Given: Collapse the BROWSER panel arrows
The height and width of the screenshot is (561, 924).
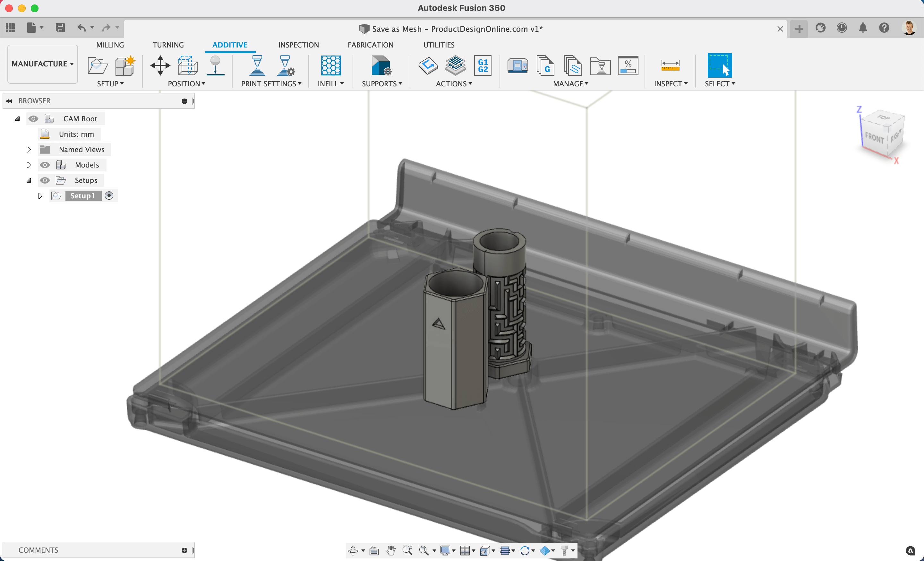Looking at the screenshot, I should (x=9, y=101).
